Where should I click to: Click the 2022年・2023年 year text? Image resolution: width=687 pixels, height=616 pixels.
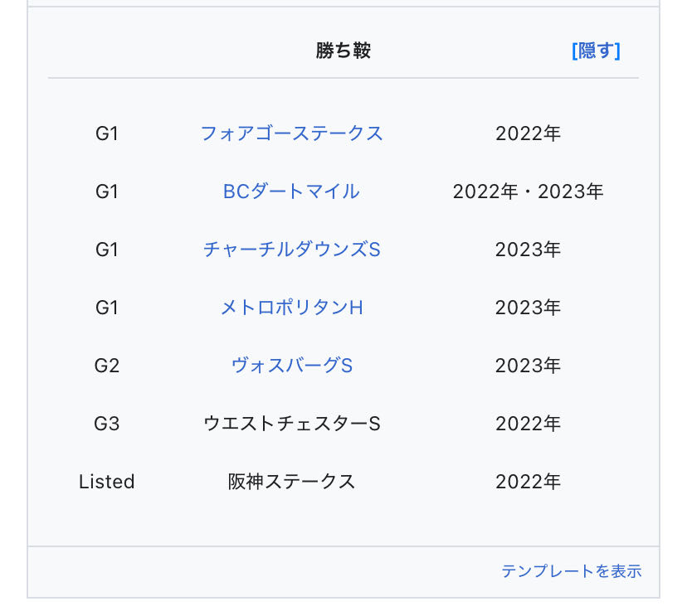pos(528,192)
